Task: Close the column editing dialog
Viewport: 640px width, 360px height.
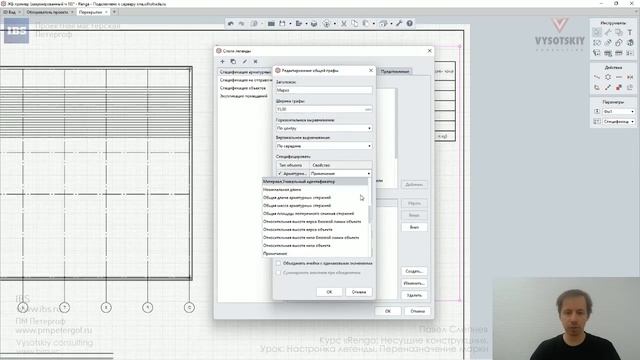Action: point(371,70)
